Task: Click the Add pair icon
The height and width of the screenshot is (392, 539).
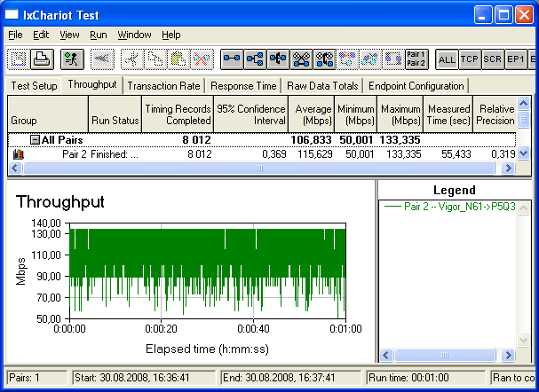Action: pyautogui.click(x=232, y=59)
